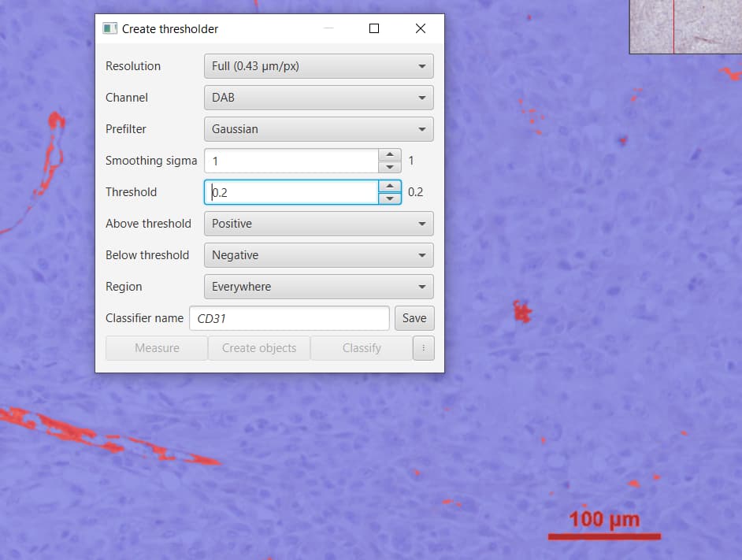Viewport: 742px width, 560px height.
Task: Open the Region dropdown set to Everywhere
Action: (318, 287)
